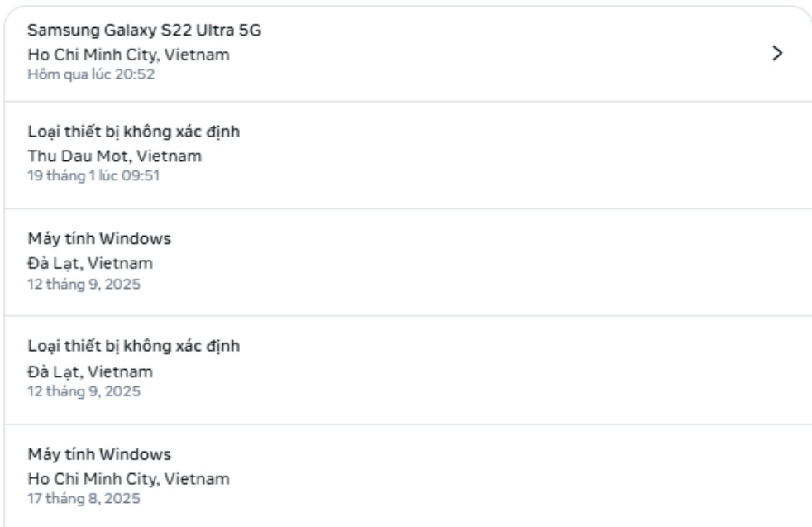Click '12 tháng 9, 2025' date under Windows entry
This screenshot has height=527, width=812.
click(x=84, y=284)
